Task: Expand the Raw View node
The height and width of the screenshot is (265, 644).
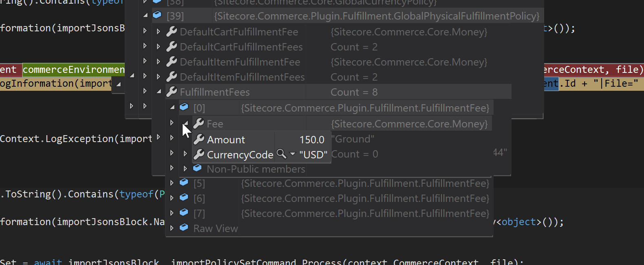Action: pyautogui.click(x=172, y=228)
